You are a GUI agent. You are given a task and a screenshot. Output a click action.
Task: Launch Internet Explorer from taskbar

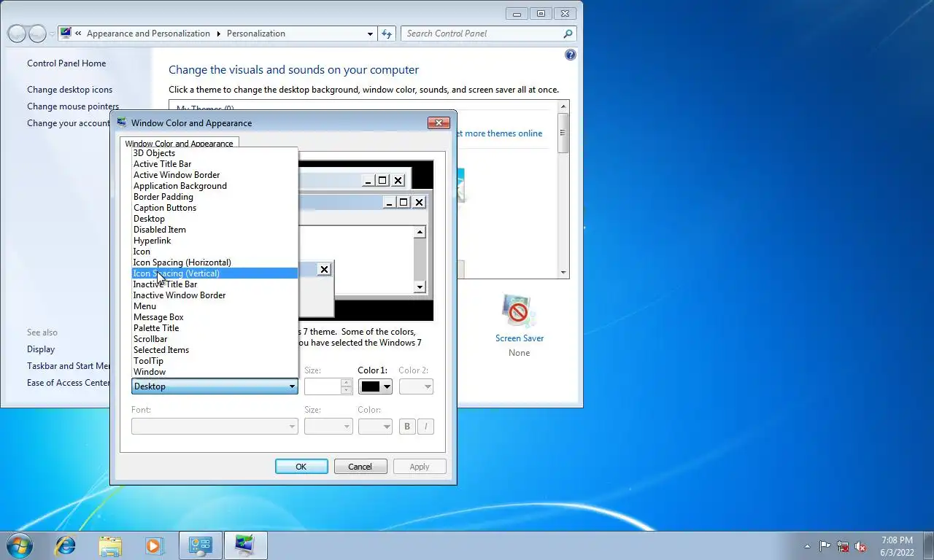(x=66, y=545)
